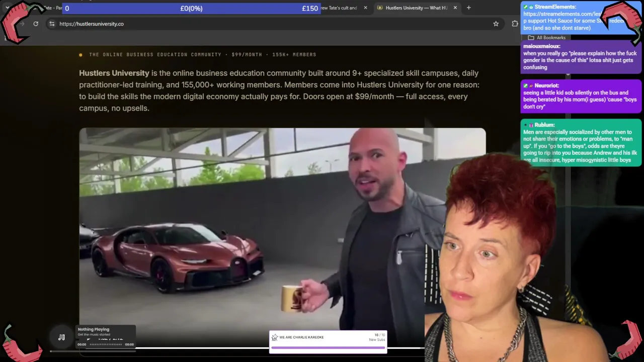Close the Hustlers University tab

pyautogui.click(x=455, y=8)
